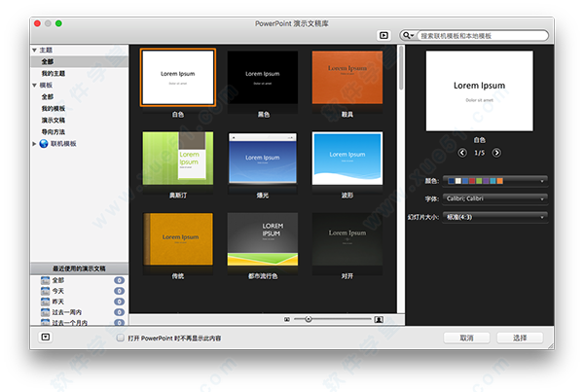
Task: Select the amber 传统 theme thumbnail
Action: [178, 238]
